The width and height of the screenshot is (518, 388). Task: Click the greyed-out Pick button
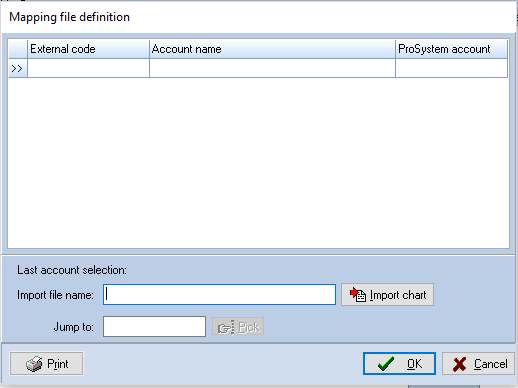[x=238, y=327]
